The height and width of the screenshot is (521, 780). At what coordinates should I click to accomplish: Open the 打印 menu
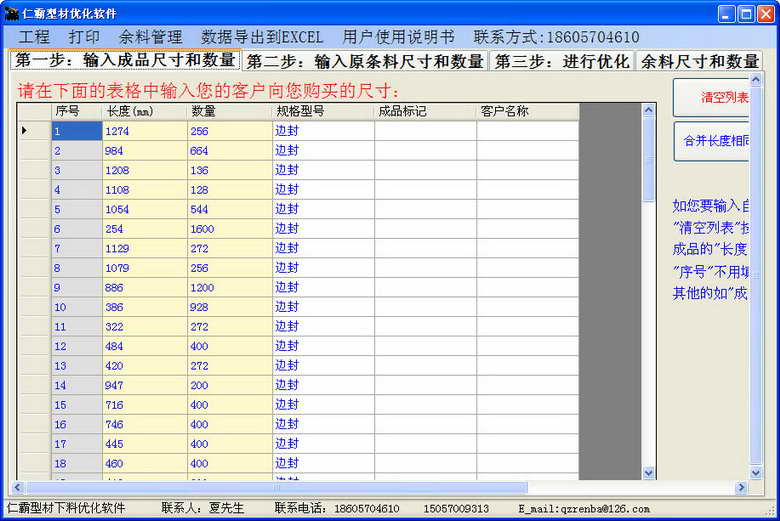tap(84, 37)
